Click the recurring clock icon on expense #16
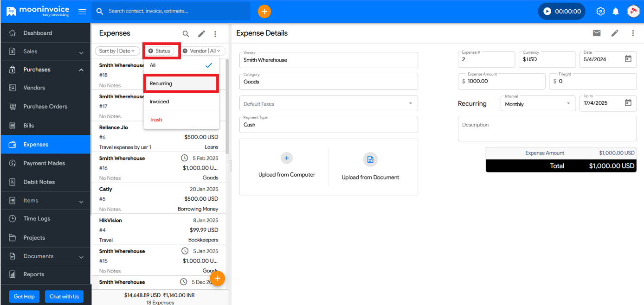 (x=185, y=158)
